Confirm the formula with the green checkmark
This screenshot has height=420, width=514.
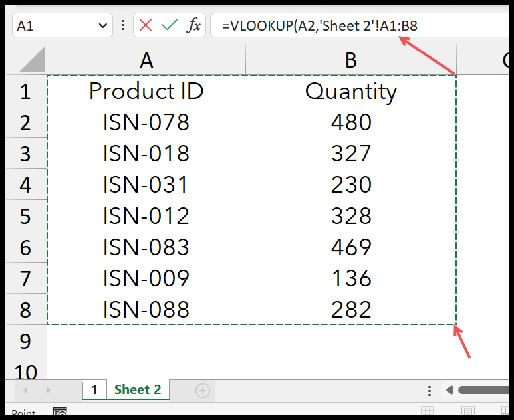[x=169, y=25]
